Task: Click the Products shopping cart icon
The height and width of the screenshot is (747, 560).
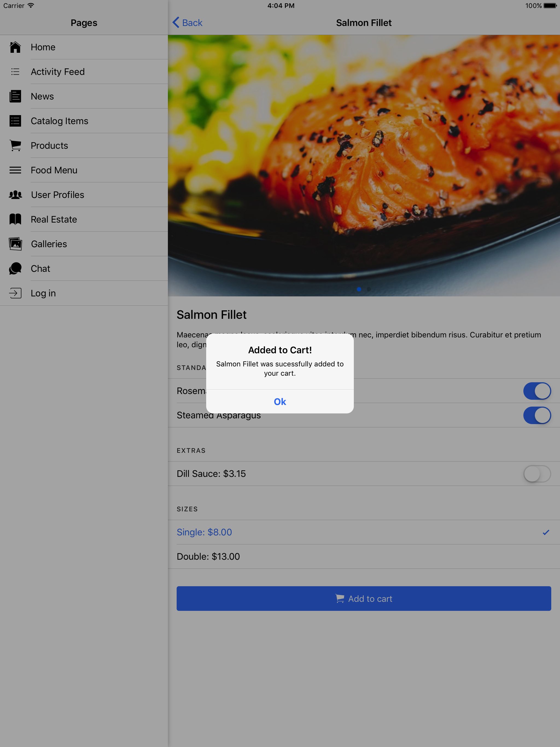Action: [x=15, y=145]
